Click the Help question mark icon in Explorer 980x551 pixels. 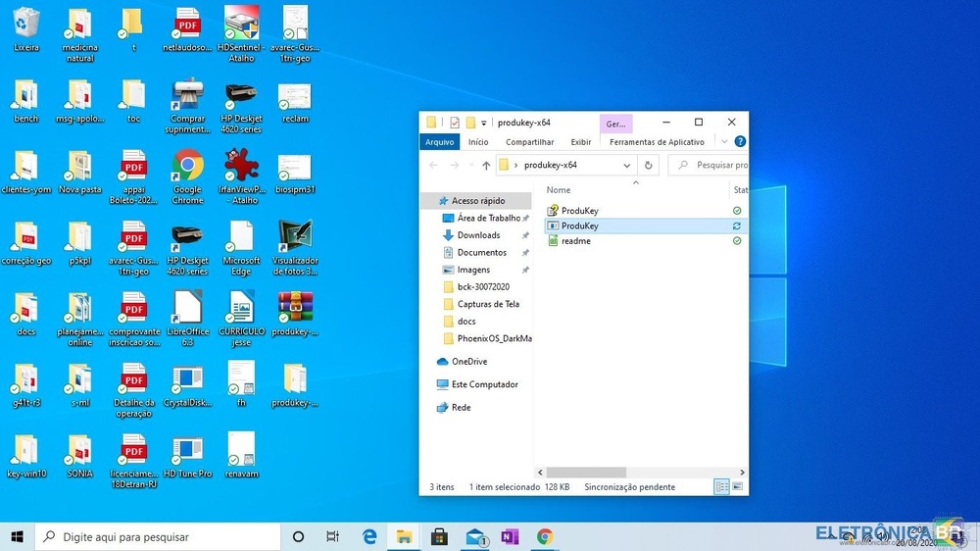[740, 142]
